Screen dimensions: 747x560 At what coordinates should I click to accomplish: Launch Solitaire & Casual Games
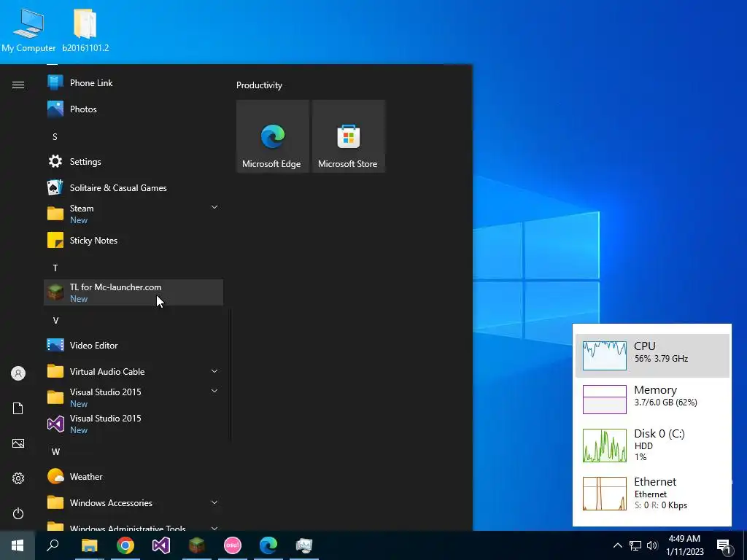pos(133,187)
